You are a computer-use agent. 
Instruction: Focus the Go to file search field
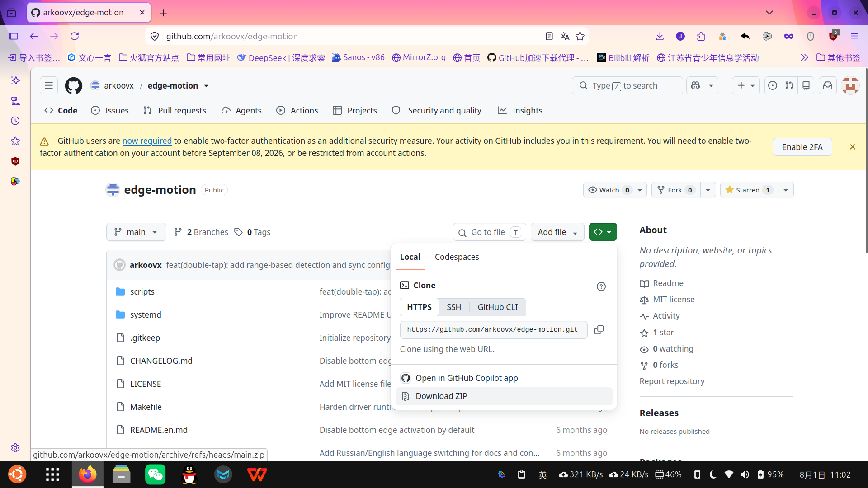(489, 232)
